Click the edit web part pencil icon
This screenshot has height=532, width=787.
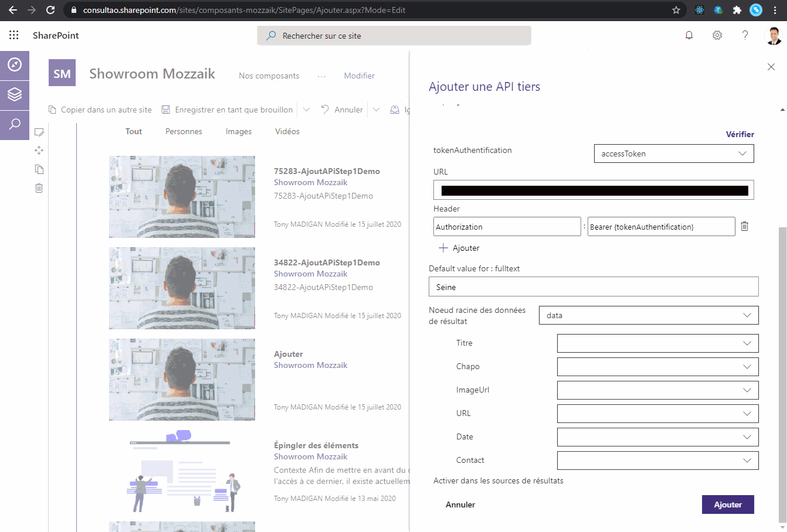pos(39,132)
